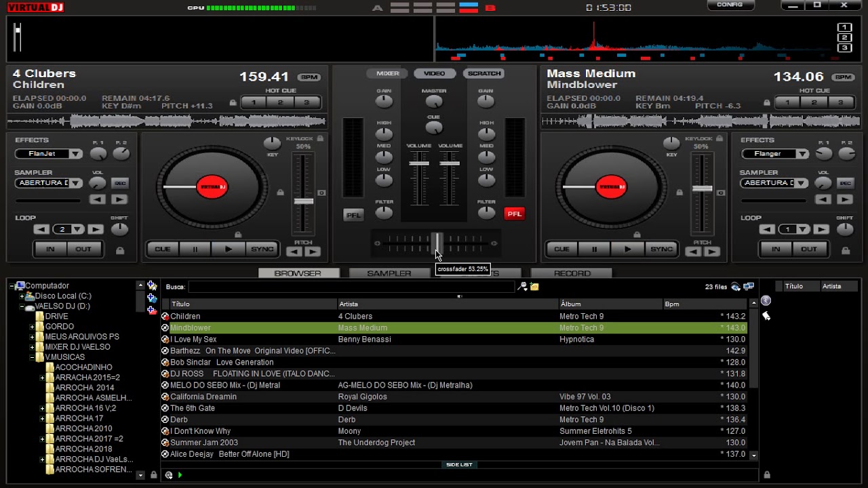The image size is (868, 488).
Task: Click the right deck loop IN button
Action: [776, 249]
